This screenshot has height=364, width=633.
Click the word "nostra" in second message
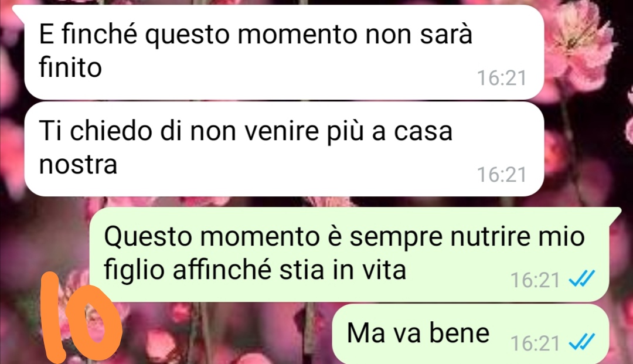(x=79, y=165)
